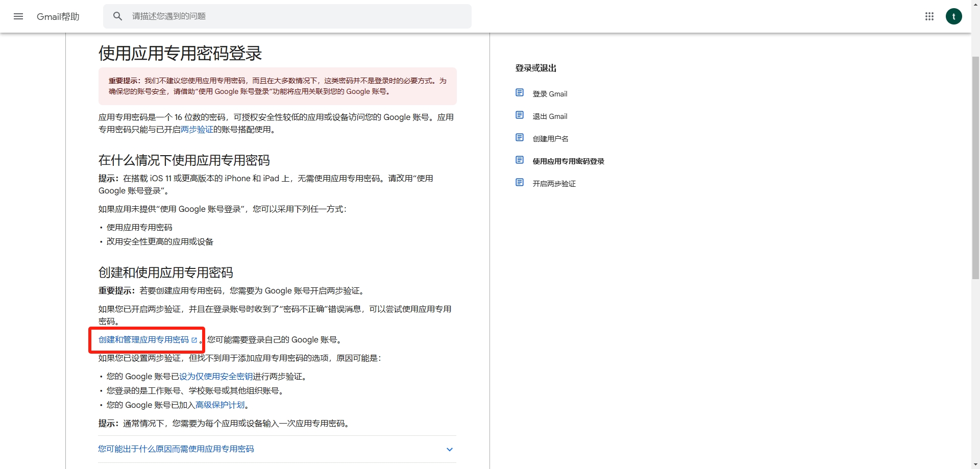The width and height of the screenshot is (980, 469).
Task: Open sidebar article 创建用户名
Action: tap(551, 139)
